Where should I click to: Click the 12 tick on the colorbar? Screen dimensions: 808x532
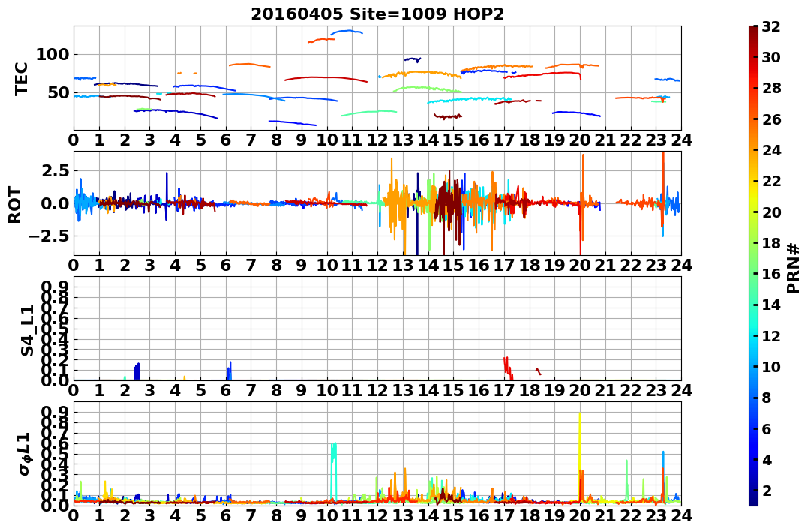771,335
